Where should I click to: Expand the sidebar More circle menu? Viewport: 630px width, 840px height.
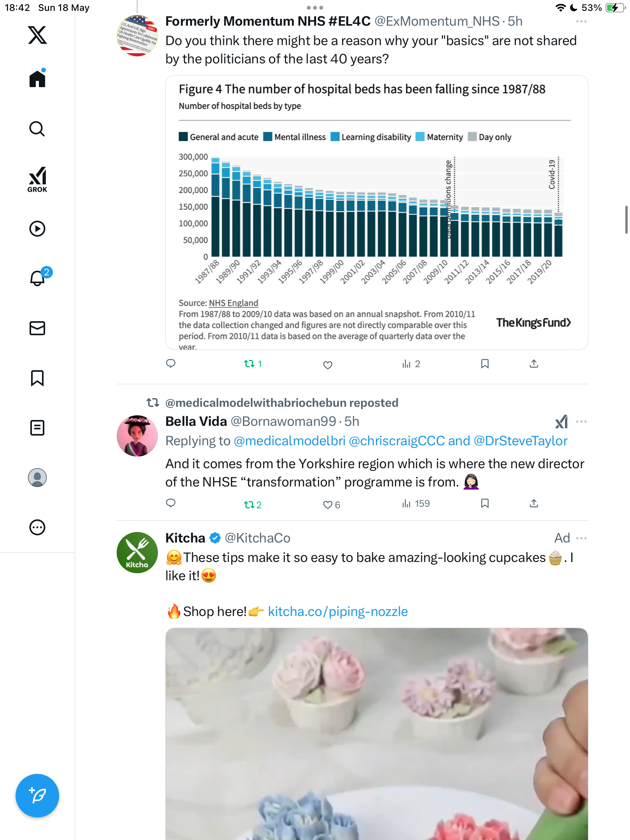click(37, 527)
